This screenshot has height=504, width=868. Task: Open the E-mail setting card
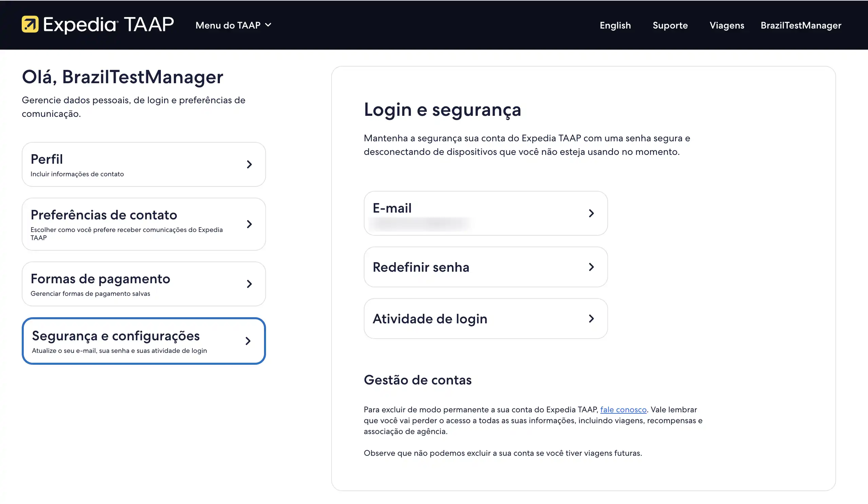(x=486, y=213)
